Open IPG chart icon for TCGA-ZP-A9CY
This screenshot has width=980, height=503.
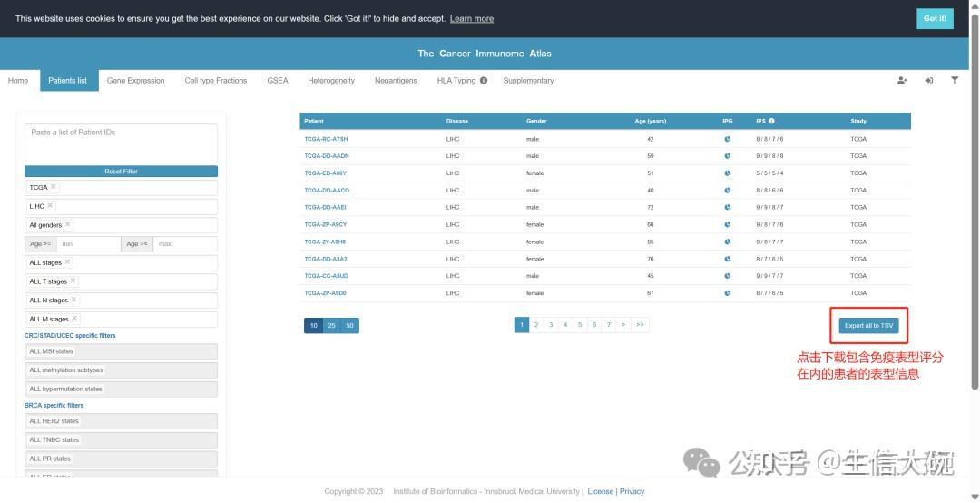(728, 224)
